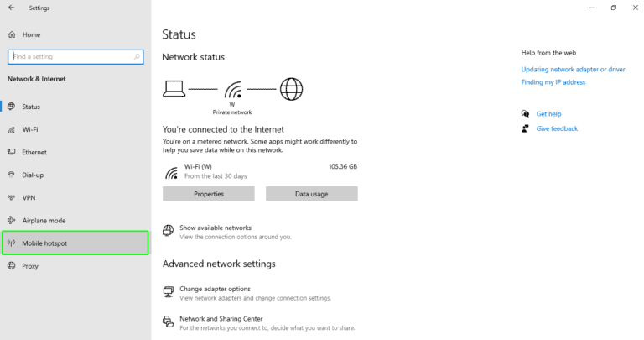Image resolution: width=644 pixels, height=340 pixels.
Task: Open Change adapter options
Action: pyautogui.click(x=215, y=289)
